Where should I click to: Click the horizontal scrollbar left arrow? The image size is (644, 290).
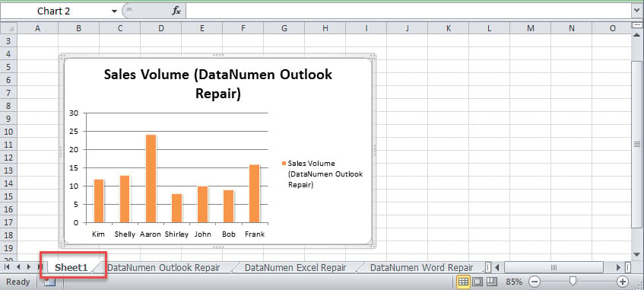pos(497,267)
